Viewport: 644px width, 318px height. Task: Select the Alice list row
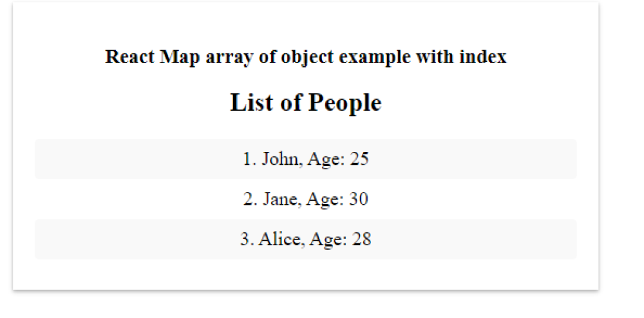point(305,239)
